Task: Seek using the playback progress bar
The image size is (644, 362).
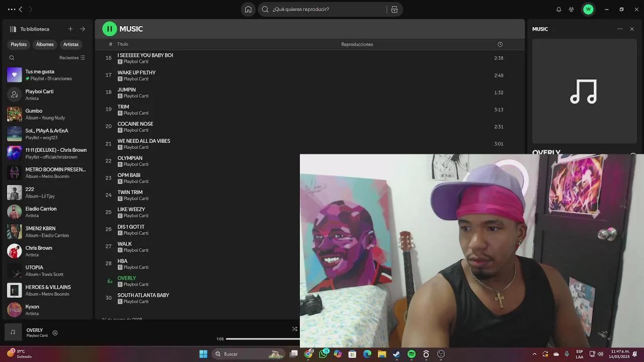Action: [263, 339]
